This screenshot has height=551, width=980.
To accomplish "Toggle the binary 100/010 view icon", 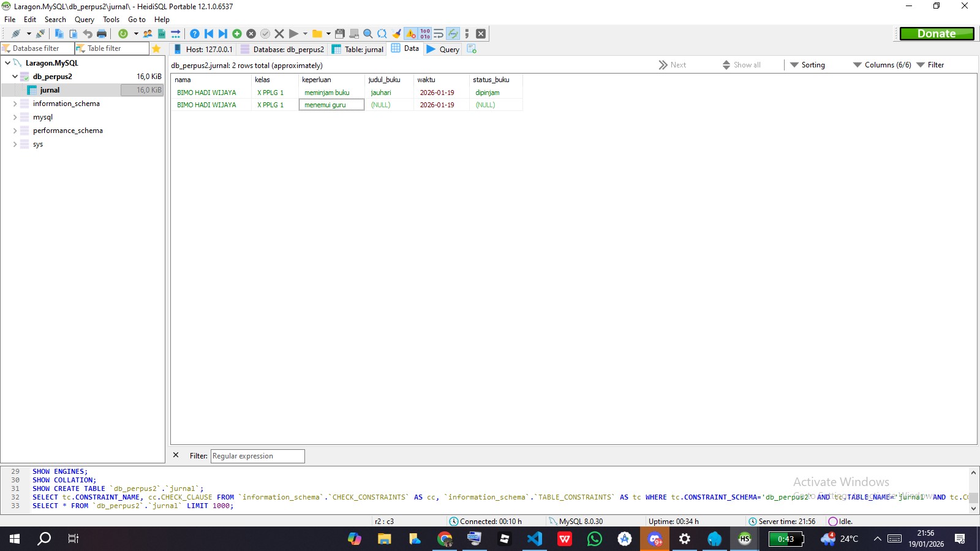I will pos(425,34).
